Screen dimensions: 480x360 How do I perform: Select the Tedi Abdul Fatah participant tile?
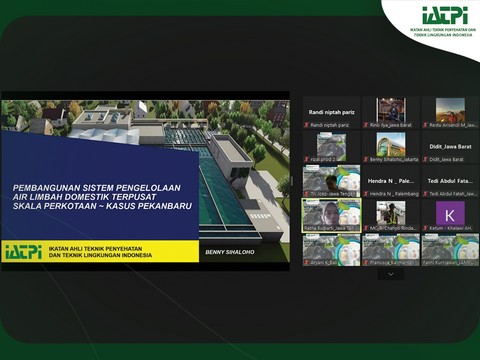450,181
